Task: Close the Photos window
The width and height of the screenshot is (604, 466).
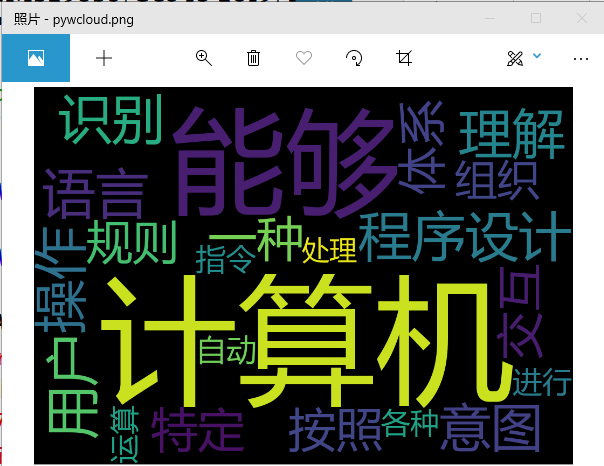Action: pos(582,18)
